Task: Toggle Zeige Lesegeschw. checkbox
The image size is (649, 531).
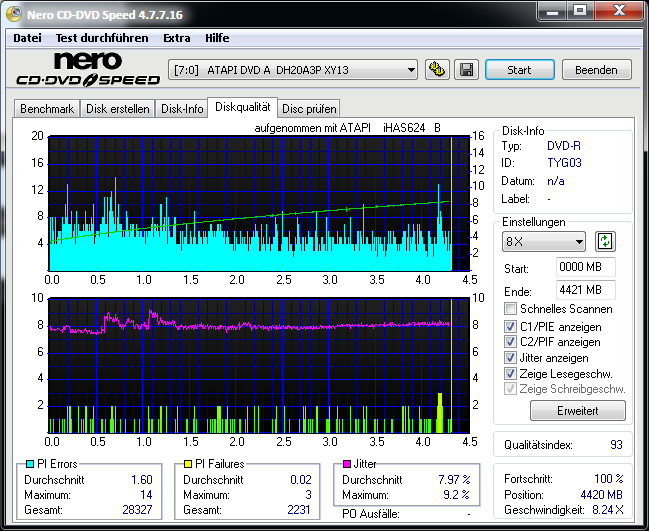Action: tap(510, 374)
